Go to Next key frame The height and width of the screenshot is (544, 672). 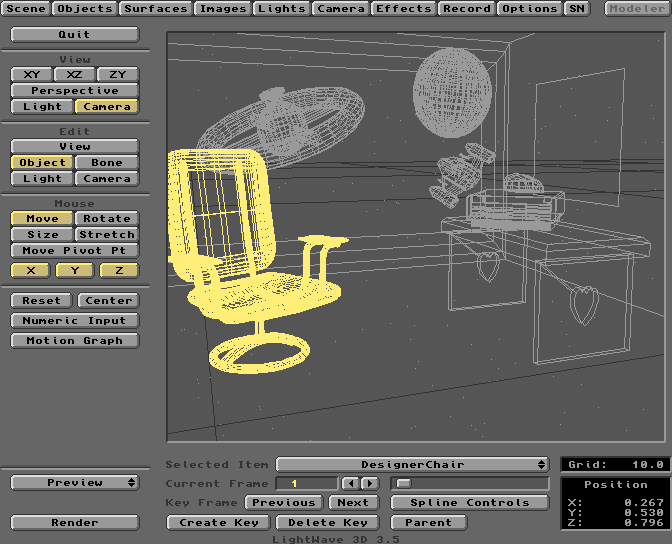[354, 502]
